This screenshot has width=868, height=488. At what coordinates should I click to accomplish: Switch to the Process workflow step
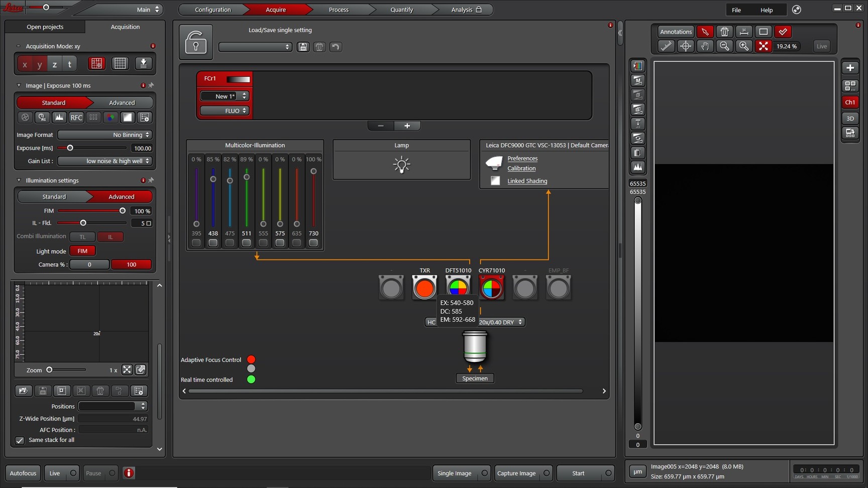[x=338, y=9]
